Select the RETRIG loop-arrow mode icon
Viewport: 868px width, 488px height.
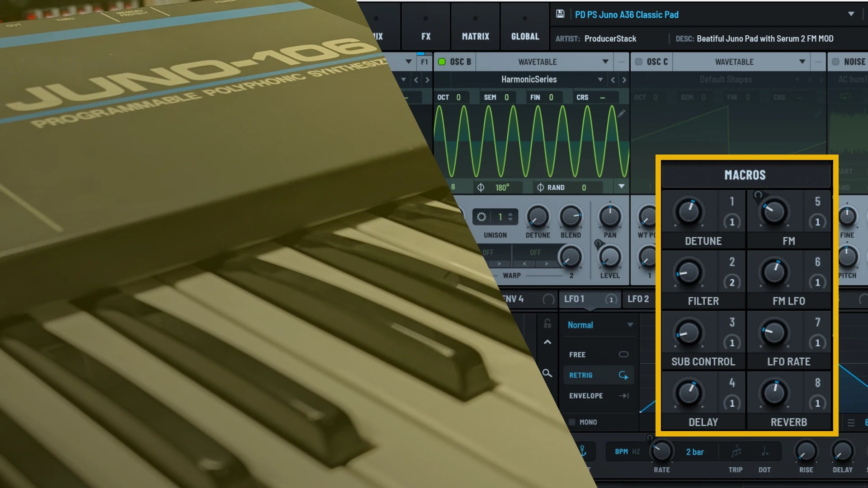pos(623,375)
